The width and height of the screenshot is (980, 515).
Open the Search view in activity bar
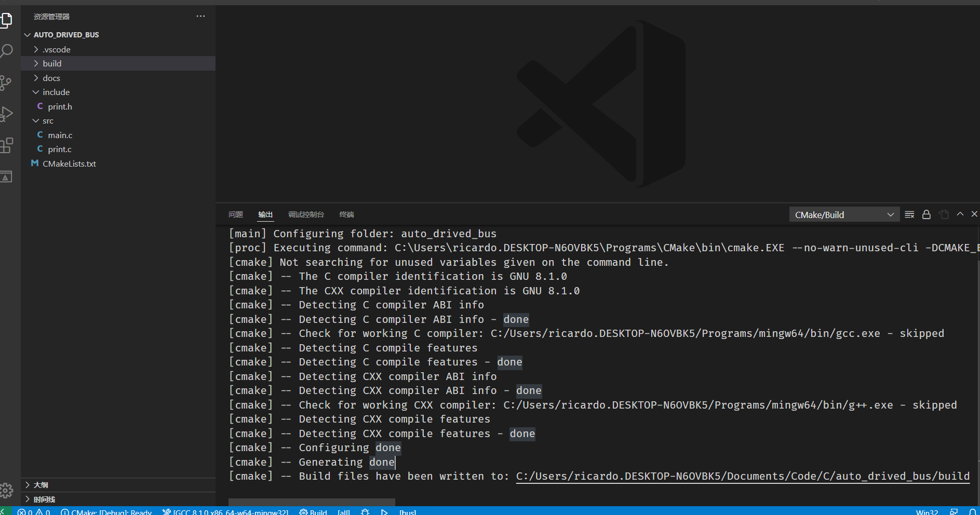pyautogui.click(x=6, y=51)
